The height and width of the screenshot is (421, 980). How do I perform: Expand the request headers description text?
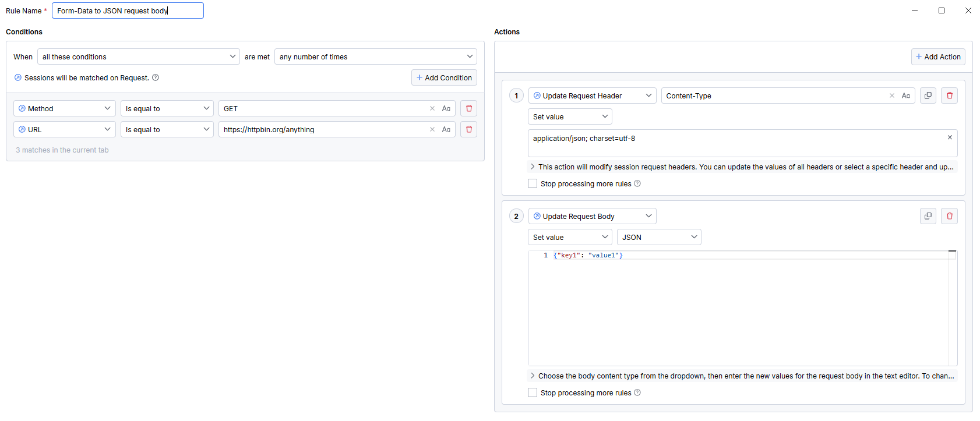(533, 167)
